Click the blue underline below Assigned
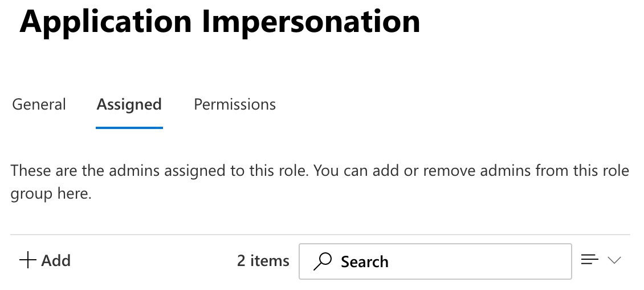 coord(129,127)
